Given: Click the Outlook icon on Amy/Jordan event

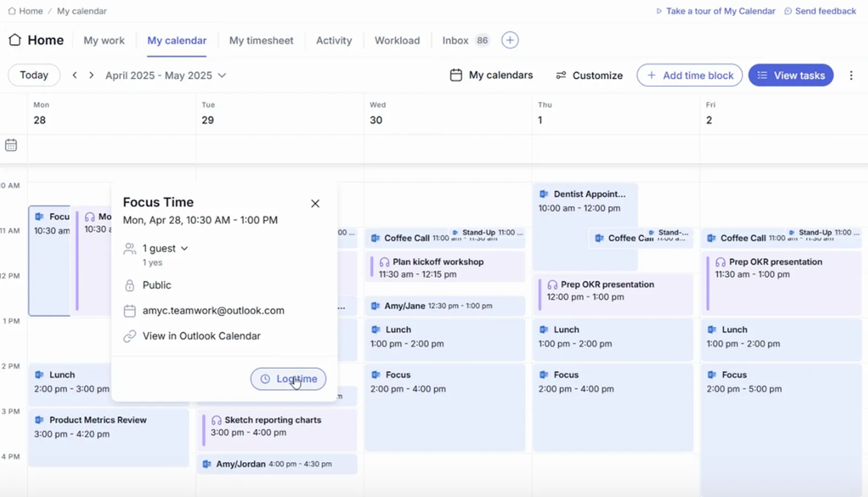Looking at the screenshot, I should pos(207,464).
